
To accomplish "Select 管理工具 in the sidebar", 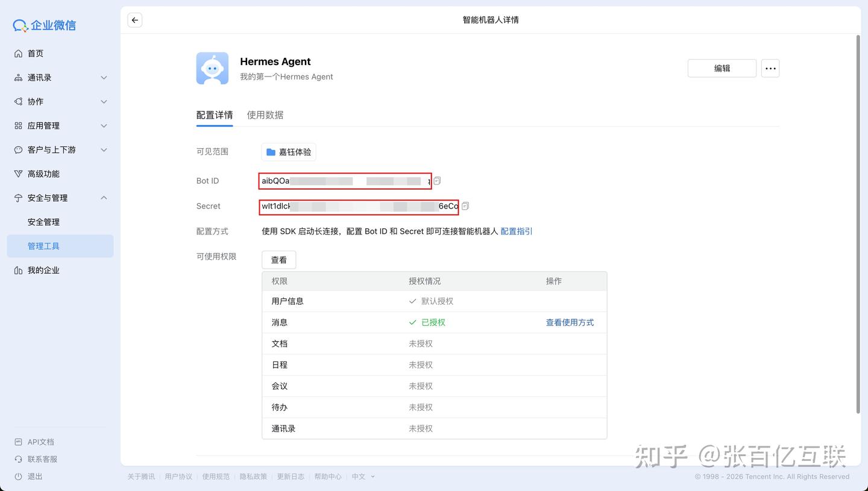I will coord(44,246).
